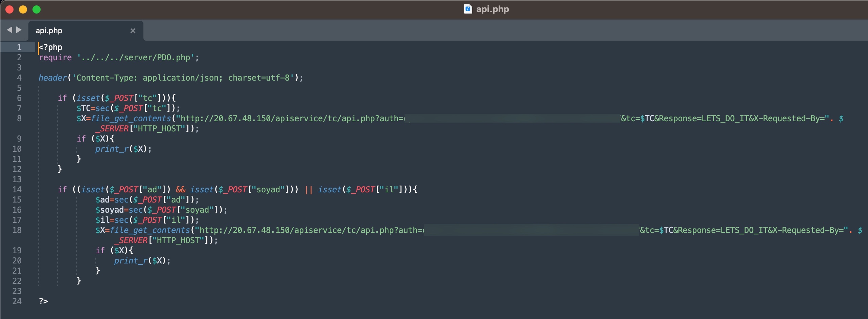
Task: Select the api.php tab
Action: pyautogui.click(x=86, y=31)
